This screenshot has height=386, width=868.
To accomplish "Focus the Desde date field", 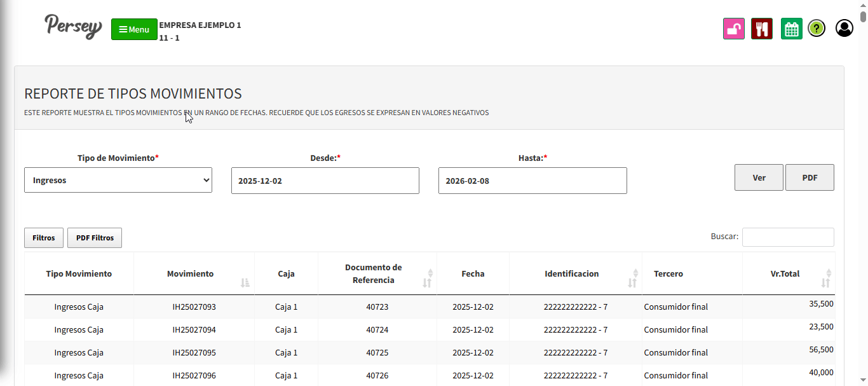I will 325,181.
